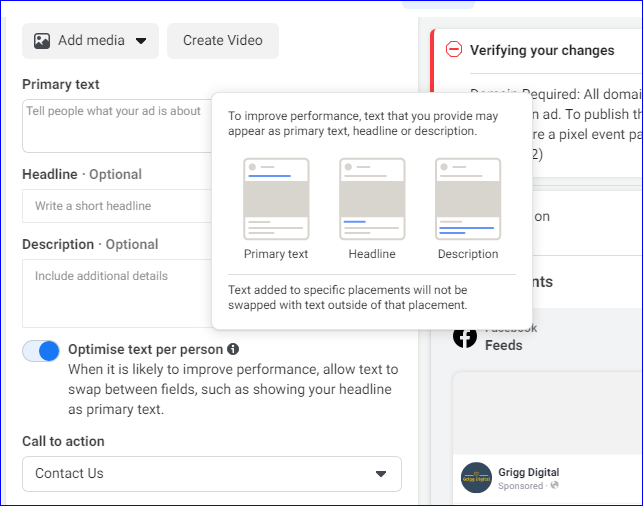Click the Description placement preview icon
This screenshot has width=643, height=506.
click(467, 199)
